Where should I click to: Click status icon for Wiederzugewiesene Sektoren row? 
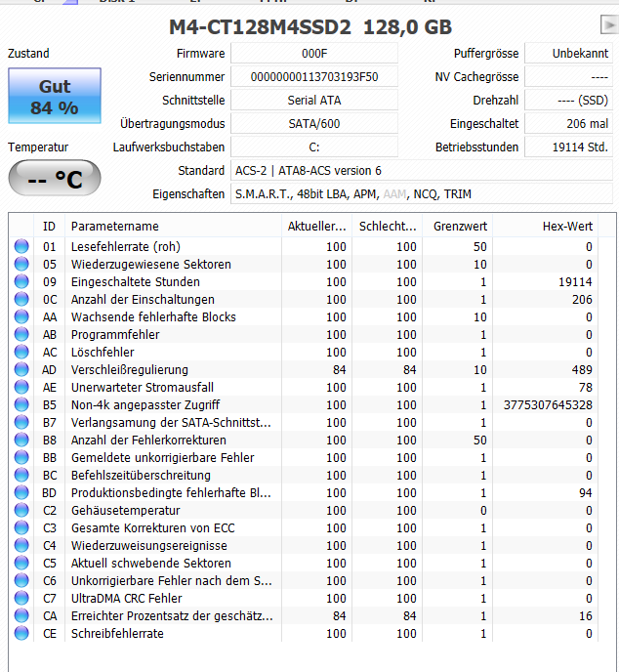(21, 264)
